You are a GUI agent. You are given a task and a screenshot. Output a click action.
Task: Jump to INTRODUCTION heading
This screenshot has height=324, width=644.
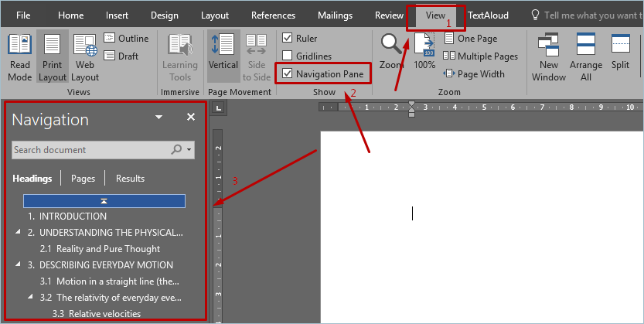coord(73,217)
